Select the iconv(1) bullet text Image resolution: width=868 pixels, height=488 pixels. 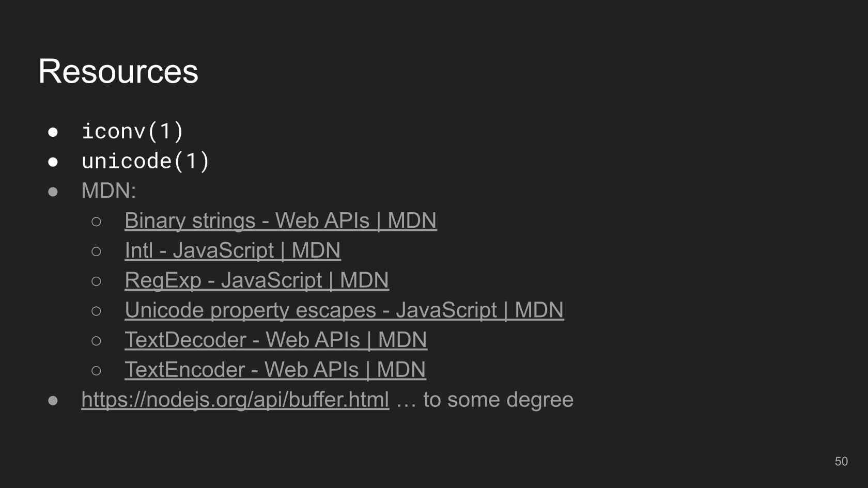[x=133, y=131]
